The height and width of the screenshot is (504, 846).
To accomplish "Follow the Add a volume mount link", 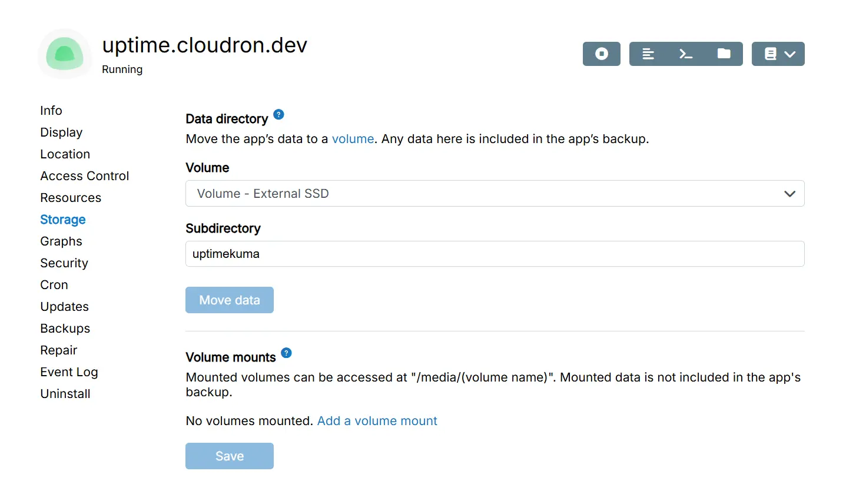I will coord(377,421).
